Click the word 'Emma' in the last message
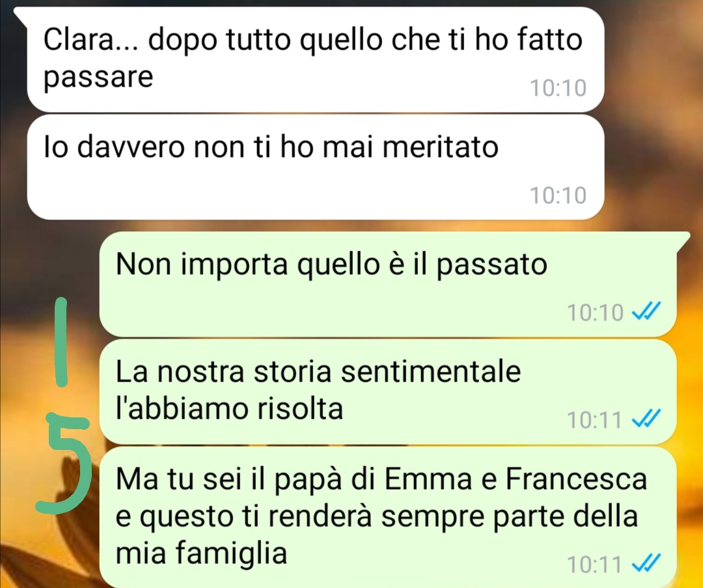The height and width of the screenshot is (588, 703). point(428,479)
